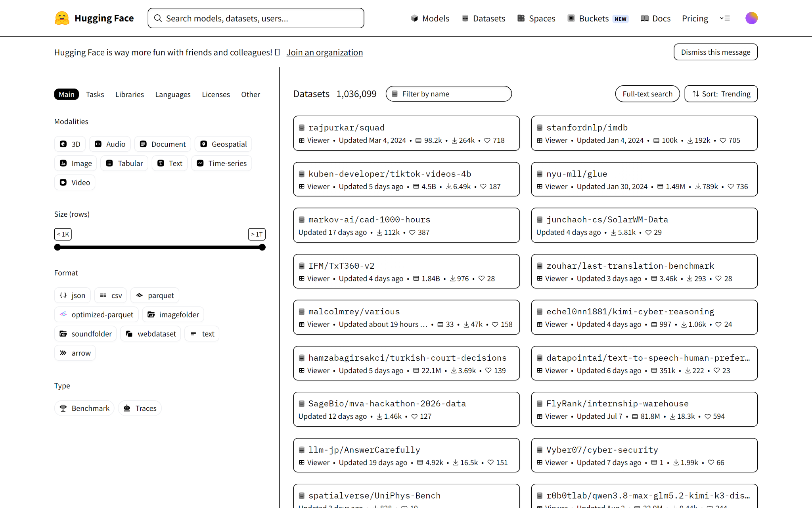Open junchaoh-cs/SolarWM-Data dataset

coord(644,225)
